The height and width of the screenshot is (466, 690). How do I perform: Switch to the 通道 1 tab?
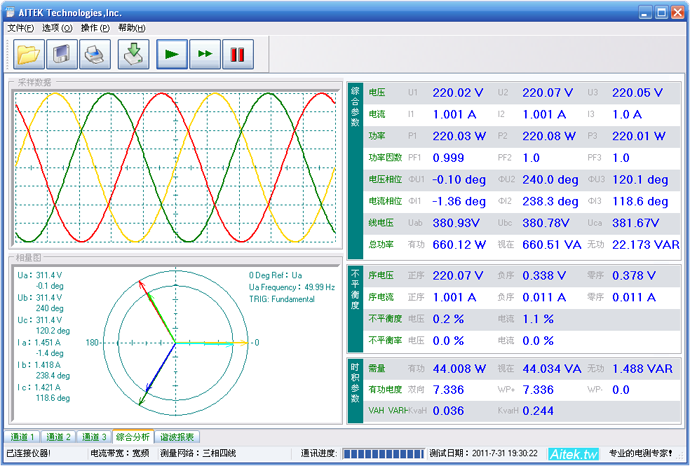point(23,437)
